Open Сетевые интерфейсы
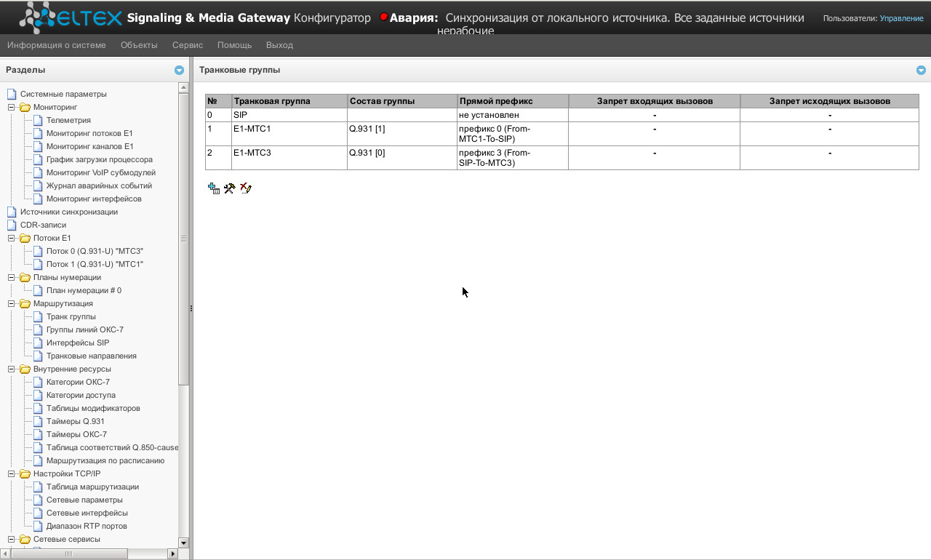931x560 pixels. point(87,513)
